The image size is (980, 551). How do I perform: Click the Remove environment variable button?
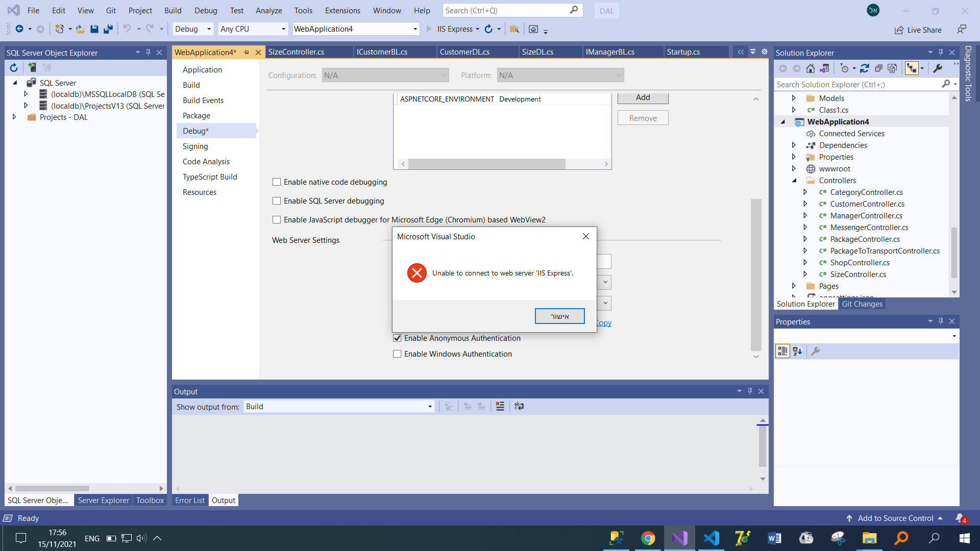point(643,118)
